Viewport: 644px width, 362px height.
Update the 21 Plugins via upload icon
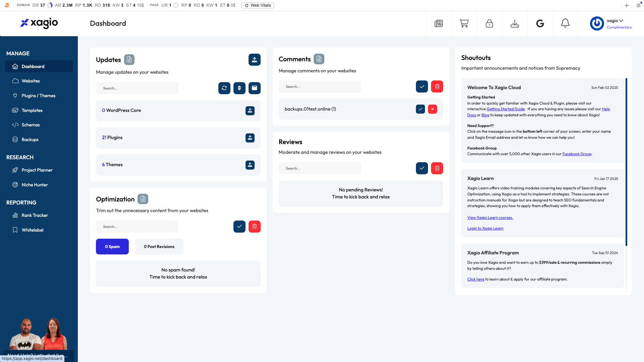pos(250,138)
